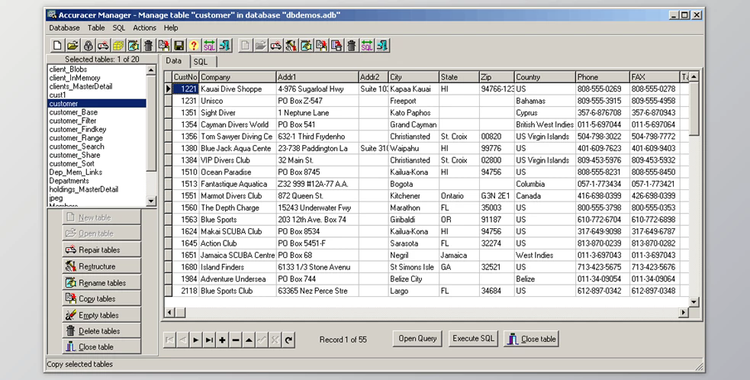Click the Zip column header
750x380 pixels.
pos(497,77)
